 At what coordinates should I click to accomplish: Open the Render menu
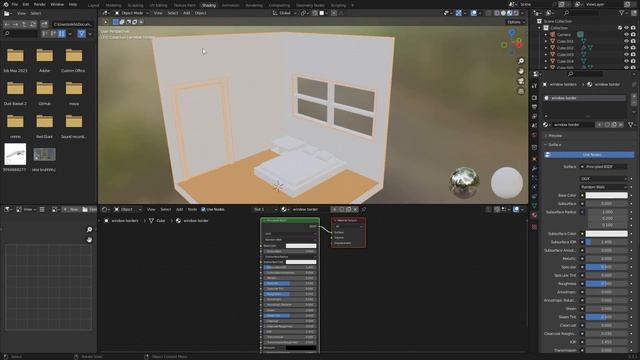pos(40,4)
